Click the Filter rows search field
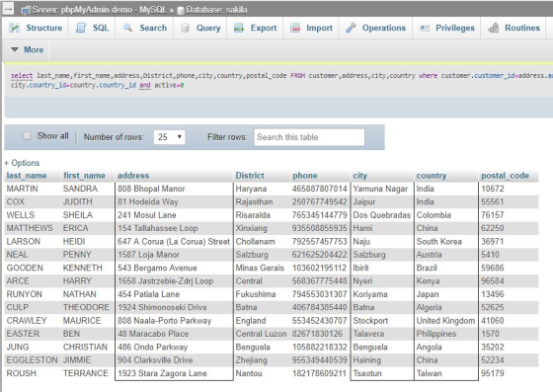Image resolution: width=553 pixels, height=392 pixels. [309, 137]
